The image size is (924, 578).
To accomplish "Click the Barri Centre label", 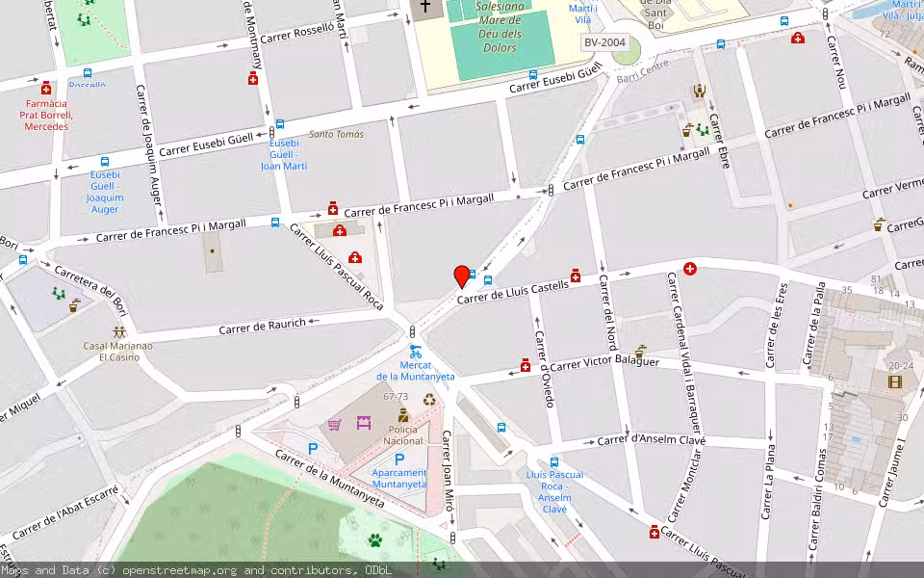I will pyautogui.click(x=643, y=71).
